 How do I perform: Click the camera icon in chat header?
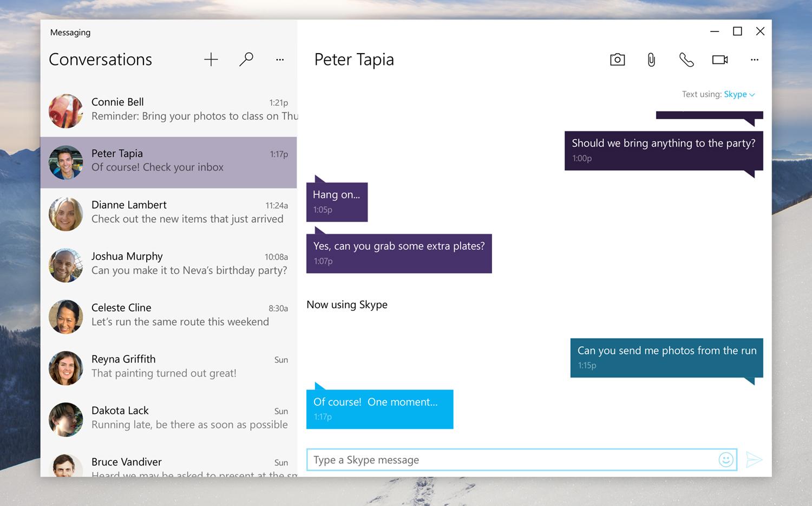coord(617,60)
